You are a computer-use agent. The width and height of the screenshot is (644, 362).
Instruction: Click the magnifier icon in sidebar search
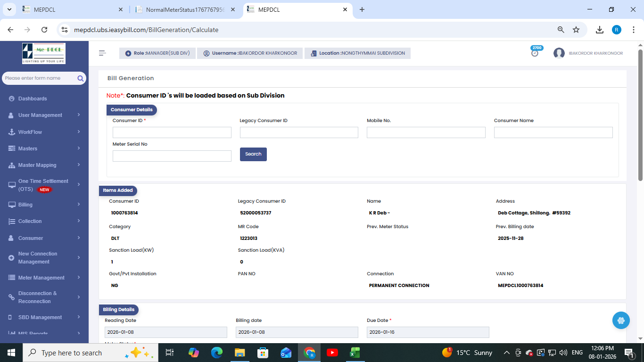pos(81,78)
